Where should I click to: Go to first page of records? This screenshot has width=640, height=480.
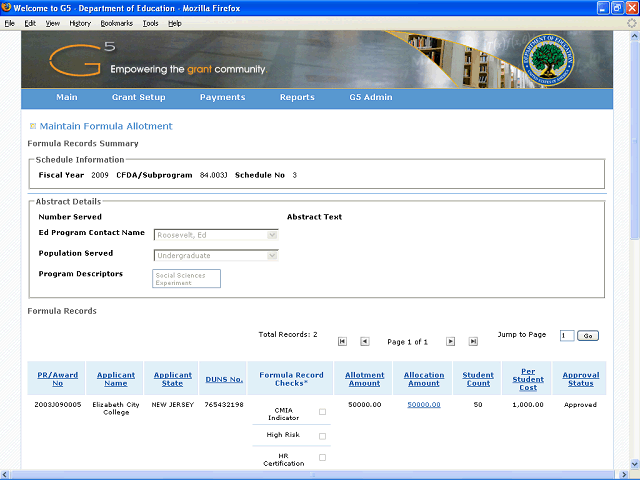(342, 341)
